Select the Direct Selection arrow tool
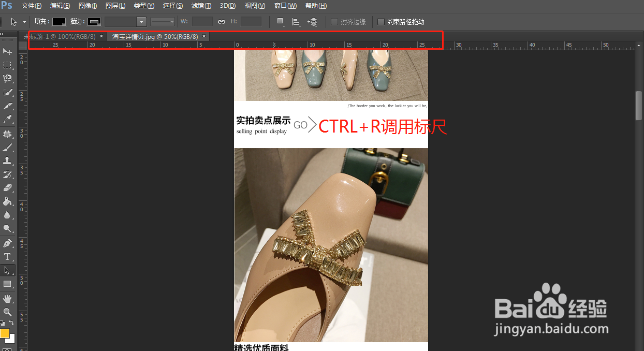The width and height of the screenshot is (644, 351). [x=7, y=270]
